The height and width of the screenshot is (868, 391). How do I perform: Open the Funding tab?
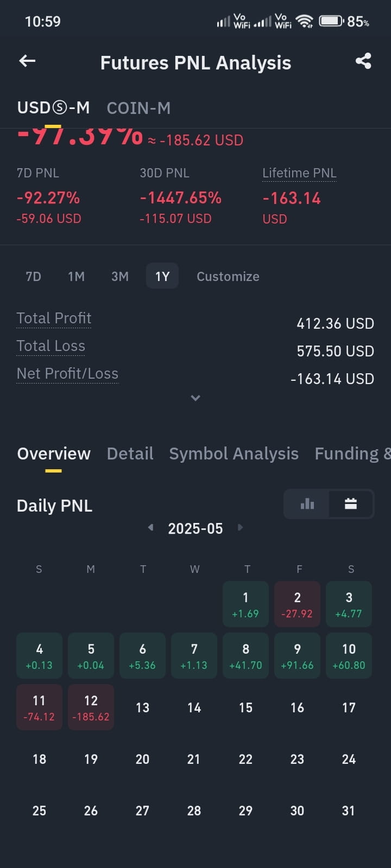[352, 454]
